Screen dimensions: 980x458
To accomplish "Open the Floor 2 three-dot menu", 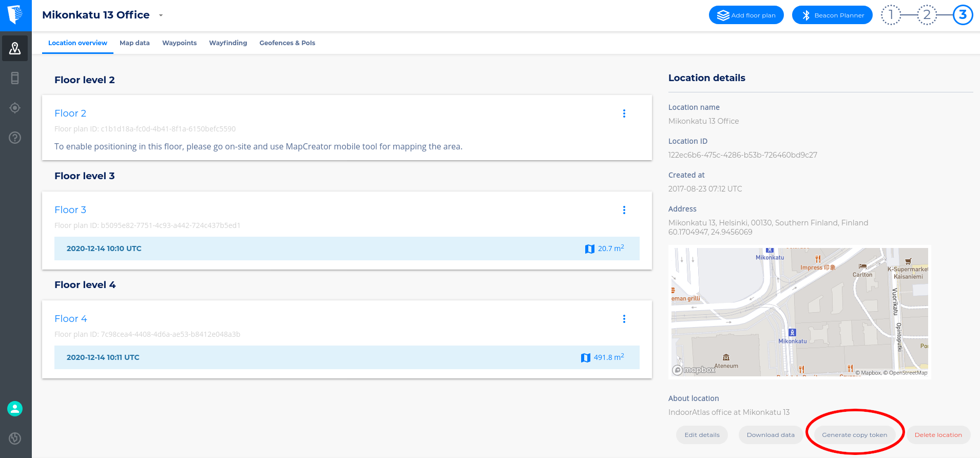I will 624,113.
